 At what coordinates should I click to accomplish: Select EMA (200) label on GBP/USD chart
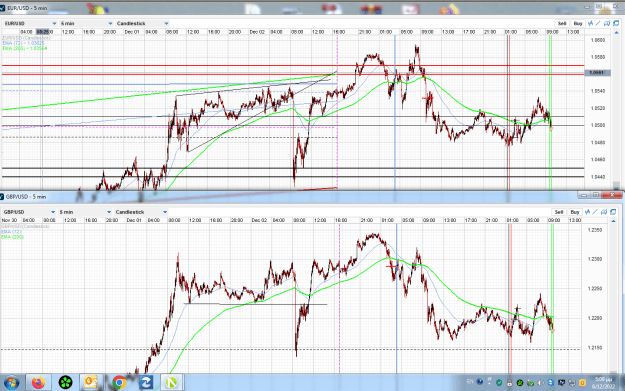12,237
